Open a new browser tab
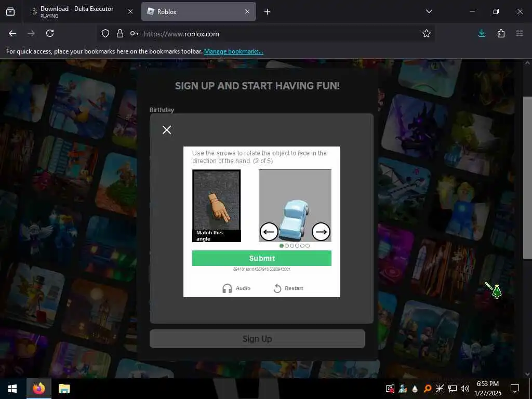This screenshot has width=532, height=399. [268, 12]
